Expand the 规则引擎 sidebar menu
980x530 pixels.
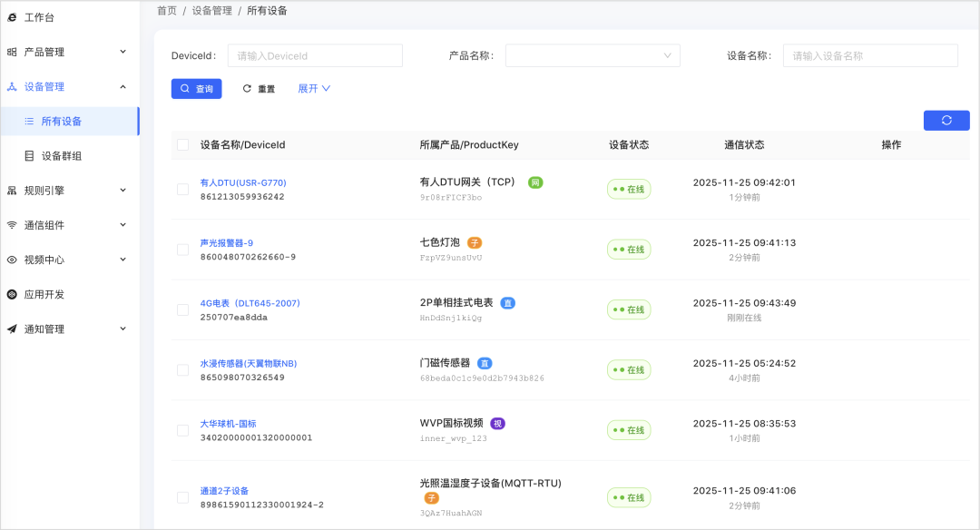pyautogui.click(x=69, y=191)
